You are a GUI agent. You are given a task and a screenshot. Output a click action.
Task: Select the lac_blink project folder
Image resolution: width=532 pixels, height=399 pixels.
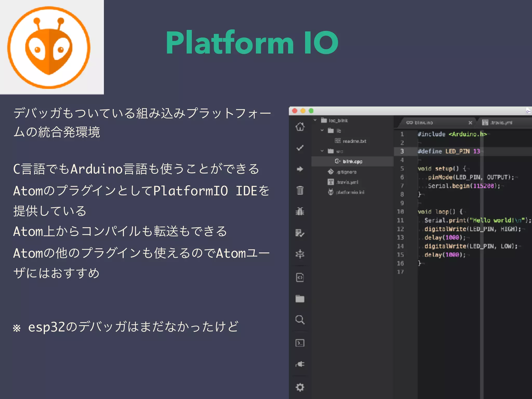pos(334,120)
